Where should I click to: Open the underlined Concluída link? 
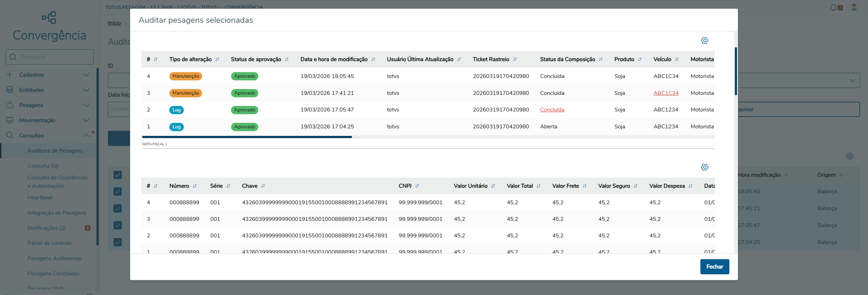click(552, 110)
